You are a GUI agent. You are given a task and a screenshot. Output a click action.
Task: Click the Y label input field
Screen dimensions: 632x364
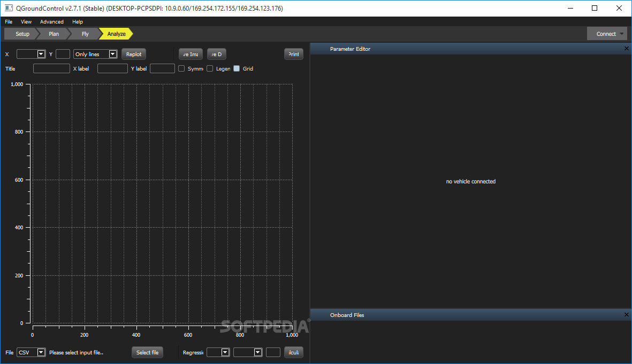click(x=162, y=68)
